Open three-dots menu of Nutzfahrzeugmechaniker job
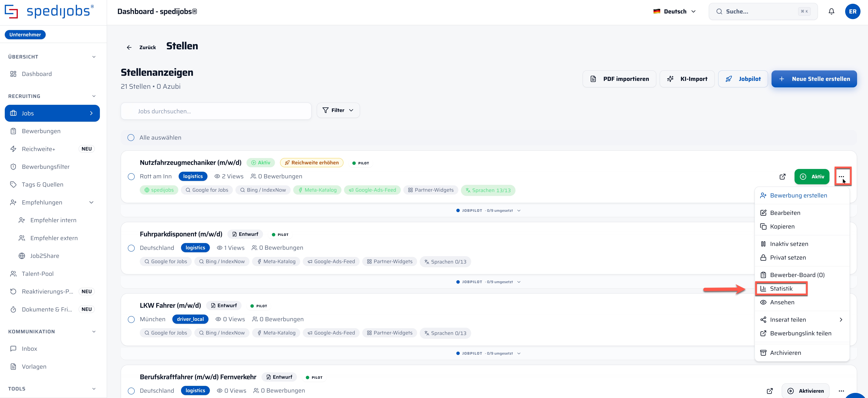 point(841,176)
